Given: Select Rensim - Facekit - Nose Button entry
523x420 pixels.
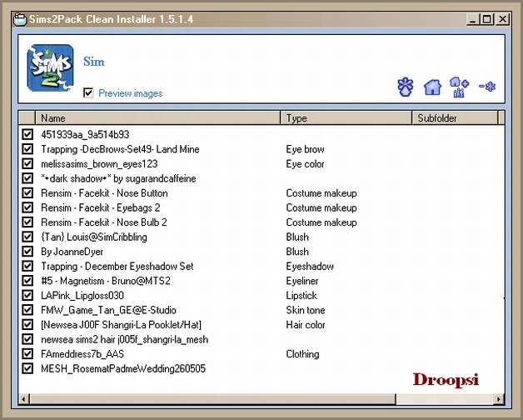Looking at the screenshot, I should click(x=104, y=193).
